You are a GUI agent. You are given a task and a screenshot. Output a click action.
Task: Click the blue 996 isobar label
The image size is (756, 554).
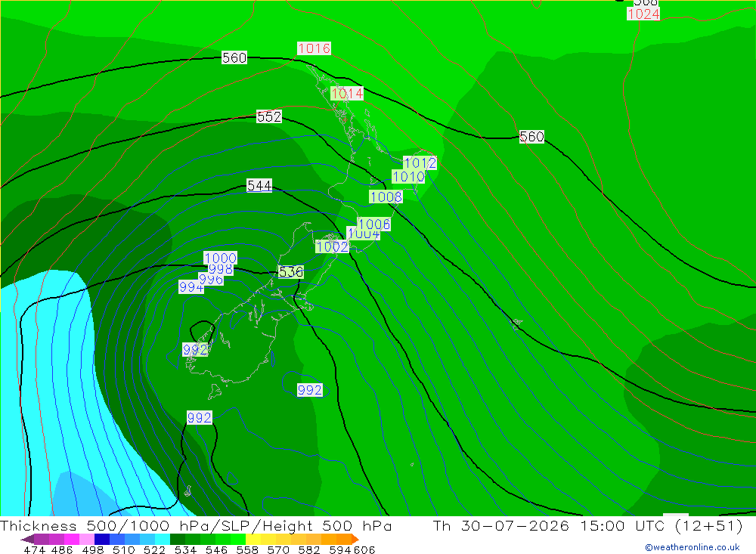(211, 280)
